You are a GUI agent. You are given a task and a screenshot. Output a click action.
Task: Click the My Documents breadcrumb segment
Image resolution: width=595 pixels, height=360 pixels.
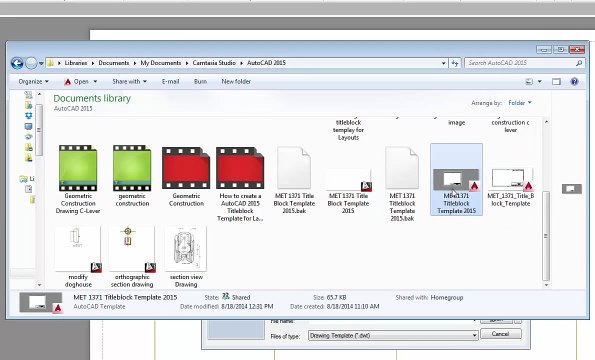coord(161,63)
